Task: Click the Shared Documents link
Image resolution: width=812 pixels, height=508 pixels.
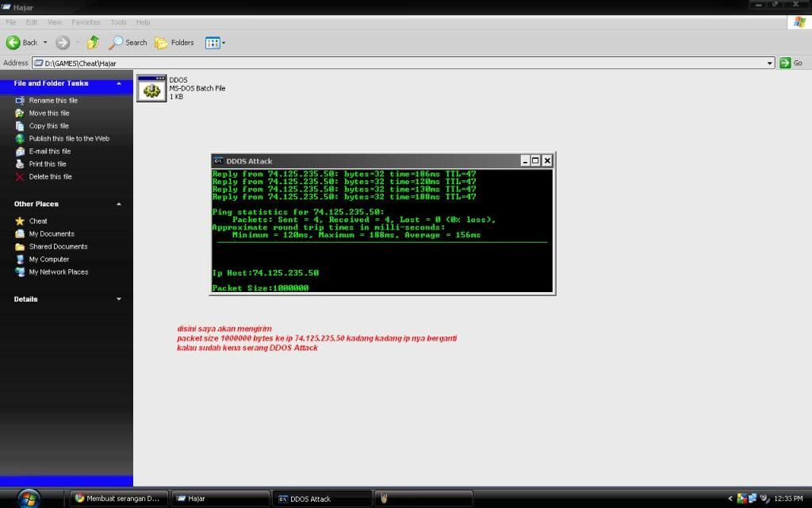Action: (58, 247)
